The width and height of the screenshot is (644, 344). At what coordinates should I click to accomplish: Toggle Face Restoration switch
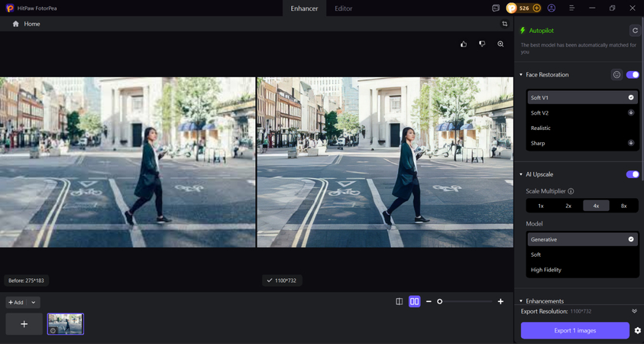point(633,75)
